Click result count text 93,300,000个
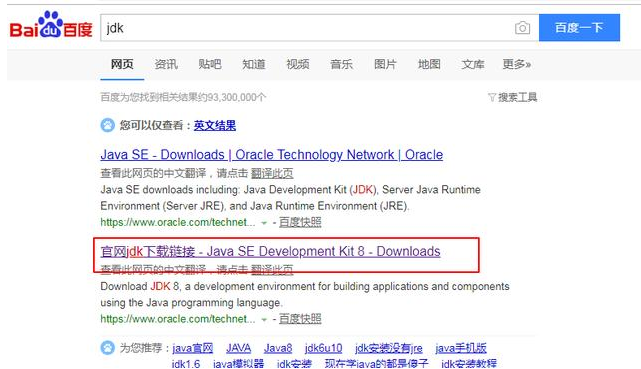Screen dimensions: 641x369 [236, 97]
